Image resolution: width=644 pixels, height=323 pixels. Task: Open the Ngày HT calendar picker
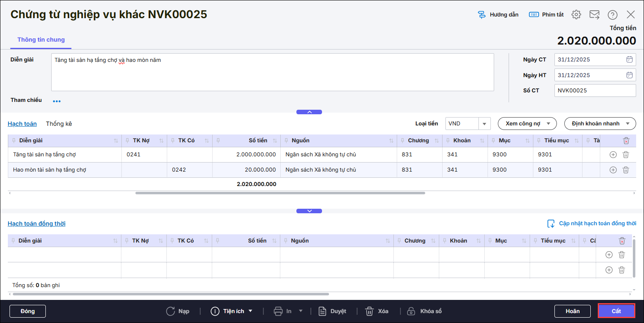point(629,75)
